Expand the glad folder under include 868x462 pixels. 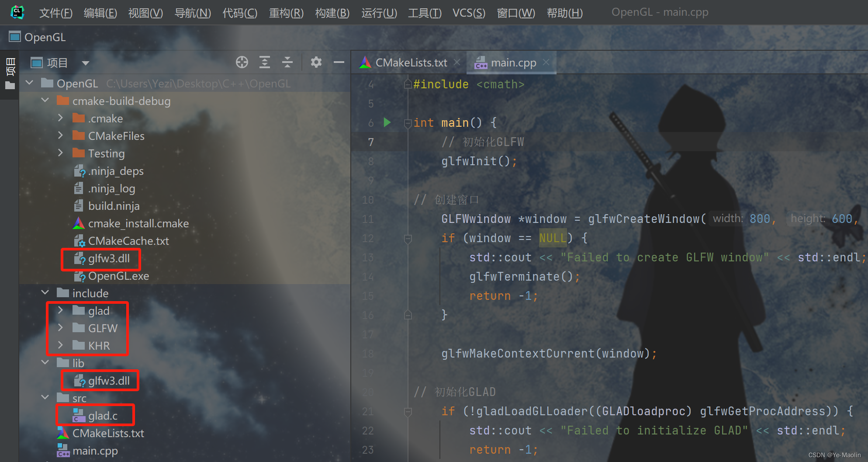[60, 310]
